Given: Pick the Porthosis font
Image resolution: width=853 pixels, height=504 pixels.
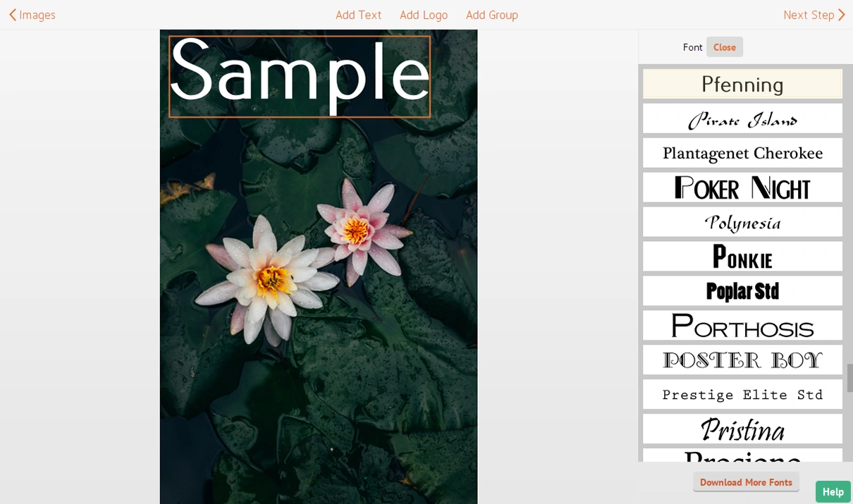Looking at the screenshot, I should tap(742, 326).
